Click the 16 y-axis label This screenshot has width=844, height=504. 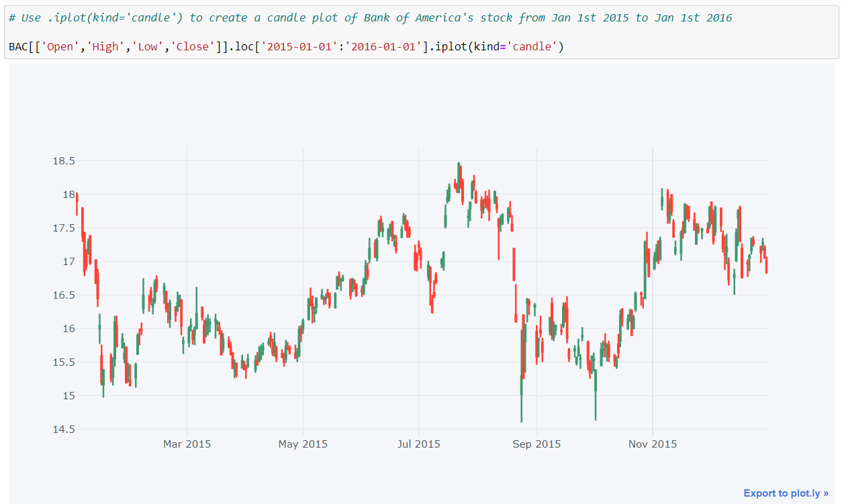(x=68, y=329)
